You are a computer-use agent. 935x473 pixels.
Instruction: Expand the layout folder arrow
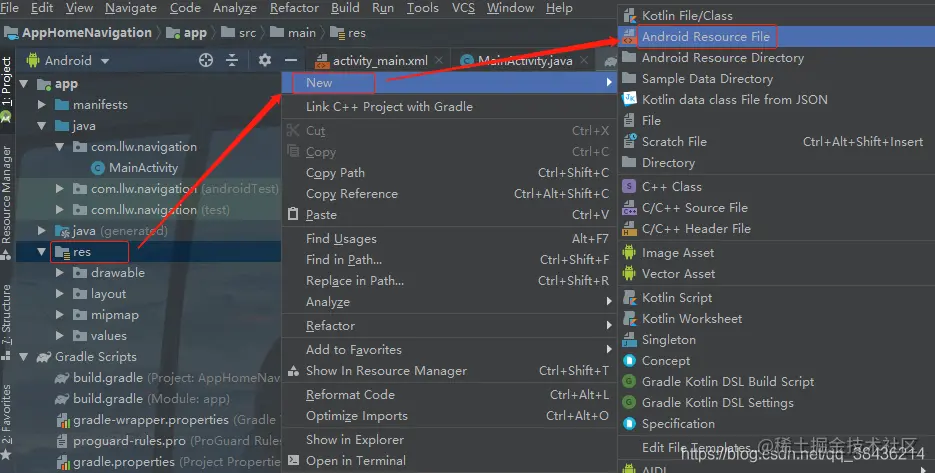[x=60, y=293]
